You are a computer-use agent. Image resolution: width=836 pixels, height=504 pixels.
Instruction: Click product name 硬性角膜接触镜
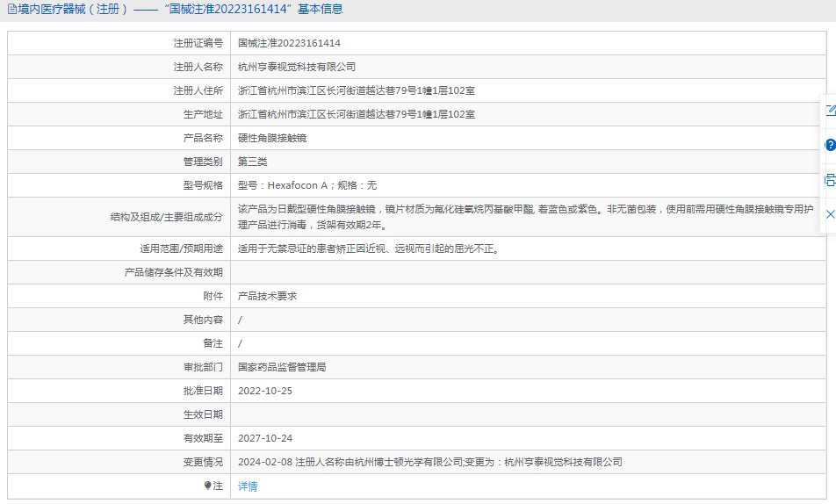[272, 138]
